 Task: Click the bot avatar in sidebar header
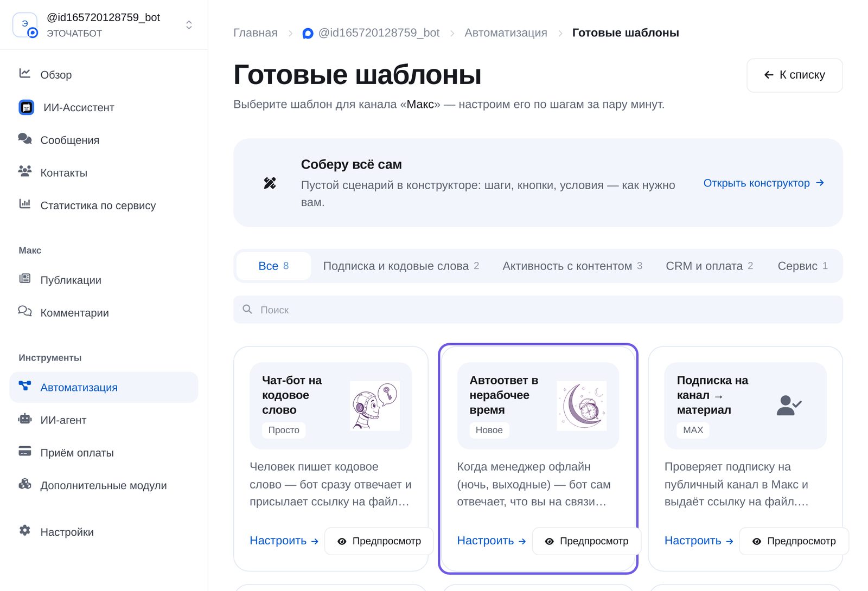[x=25, y=25]
